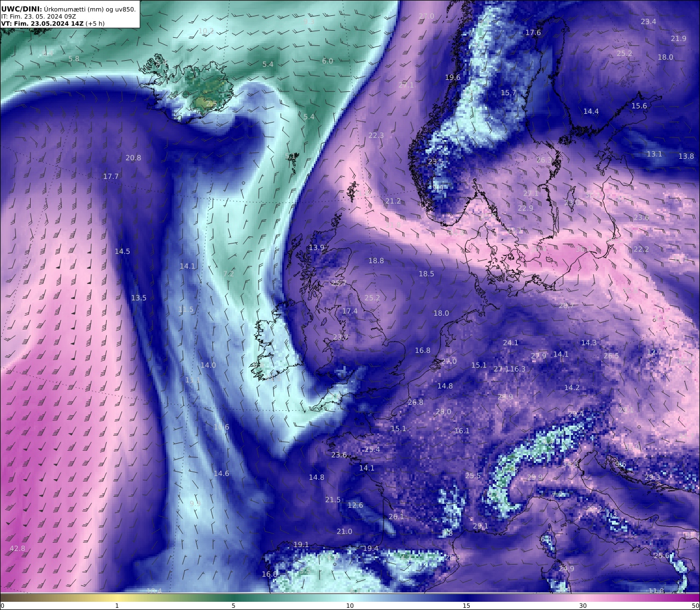700x610 pixels.
Task: Click the 12.6 value label
Action: click(x=355, y=505)
